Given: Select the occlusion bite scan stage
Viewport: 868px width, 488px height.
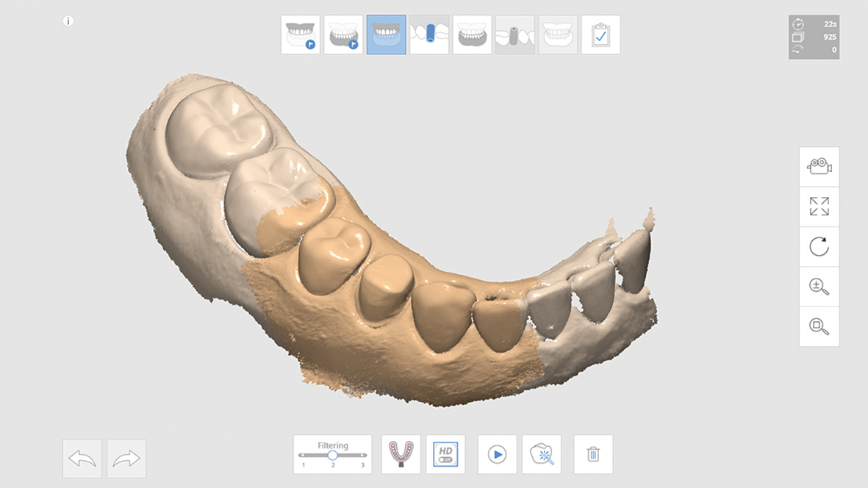Looking at the screenshot, I should point(558,35).
